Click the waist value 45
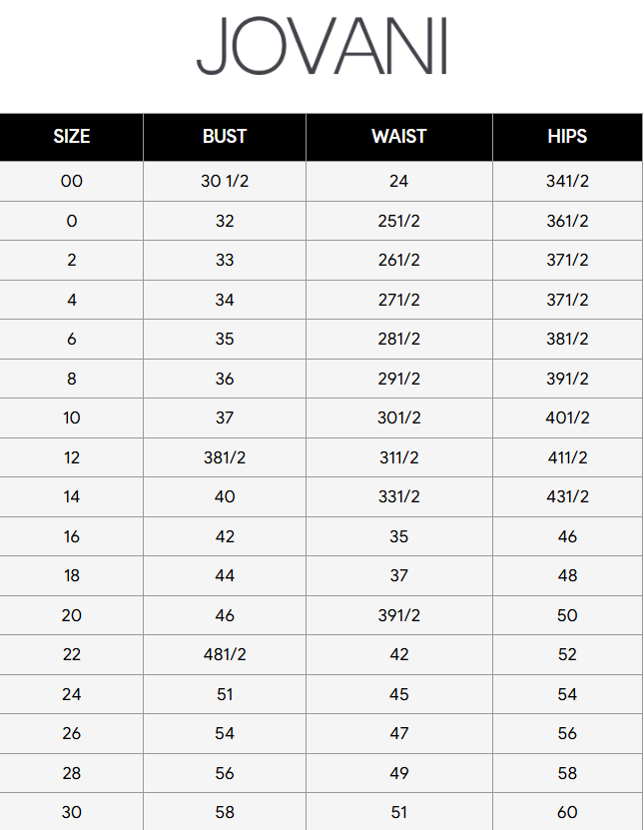Screen dimensions: 644x830 pyautogui.click(x=399, y=694)
